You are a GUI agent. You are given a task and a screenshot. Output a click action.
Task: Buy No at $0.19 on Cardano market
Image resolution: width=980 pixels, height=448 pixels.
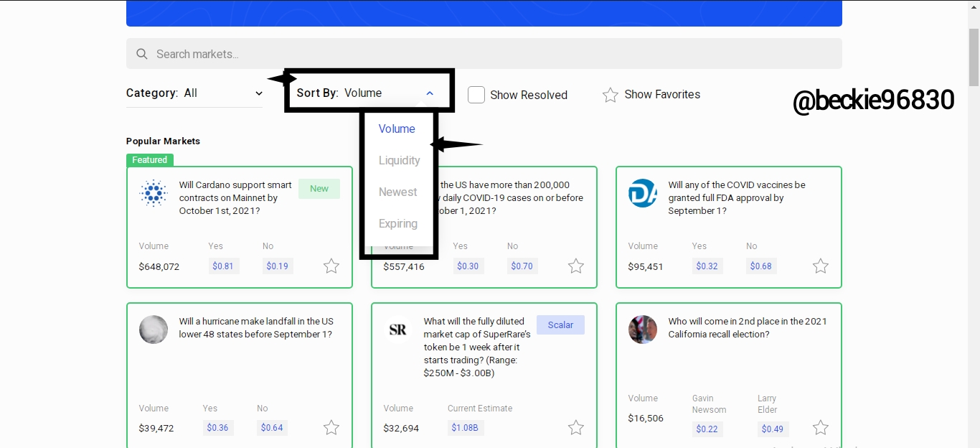coord(278,266)
